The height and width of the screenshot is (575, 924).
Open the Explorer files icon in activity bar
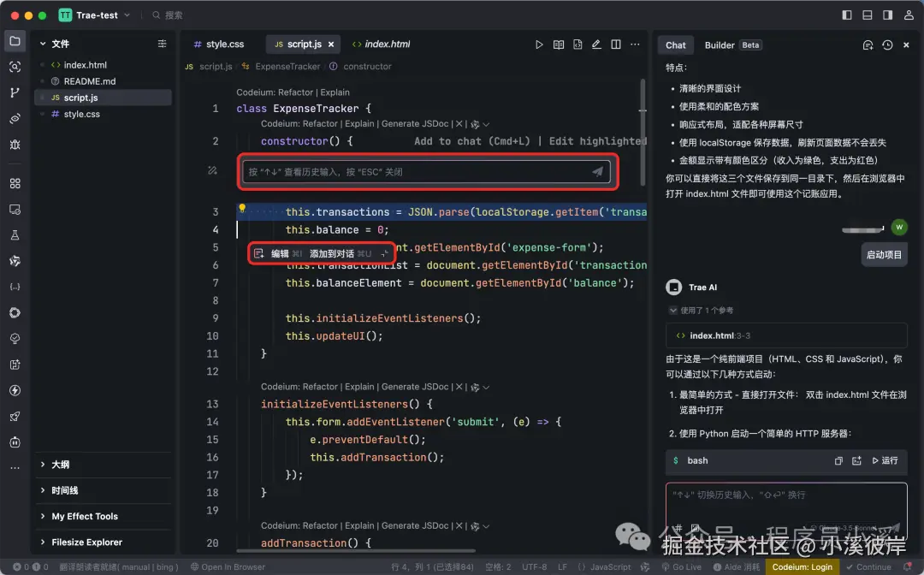[15, 41]
